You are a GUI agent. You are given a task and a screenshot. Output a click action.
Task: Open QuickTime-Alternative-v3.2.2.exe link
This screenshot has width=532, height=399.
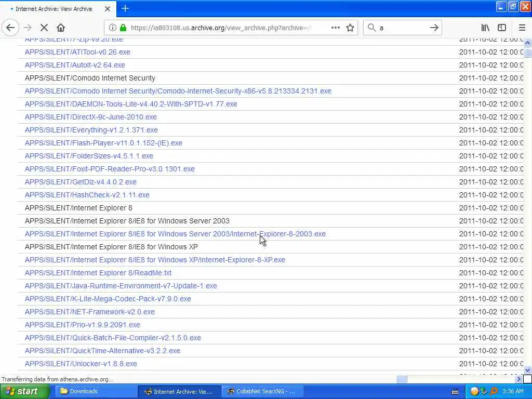click(102, 351)
